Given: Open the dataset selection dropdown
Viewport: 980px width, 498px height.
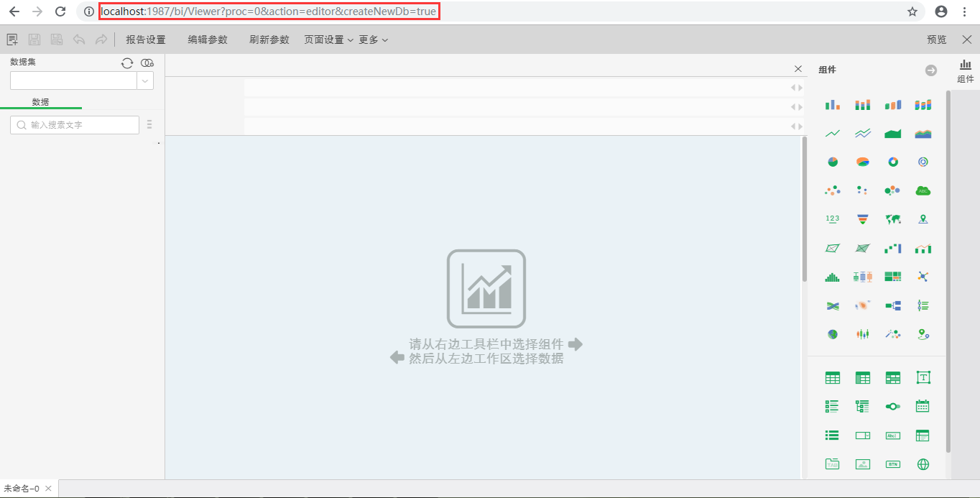Looking at the screenshot, I should tap(145, 81).
